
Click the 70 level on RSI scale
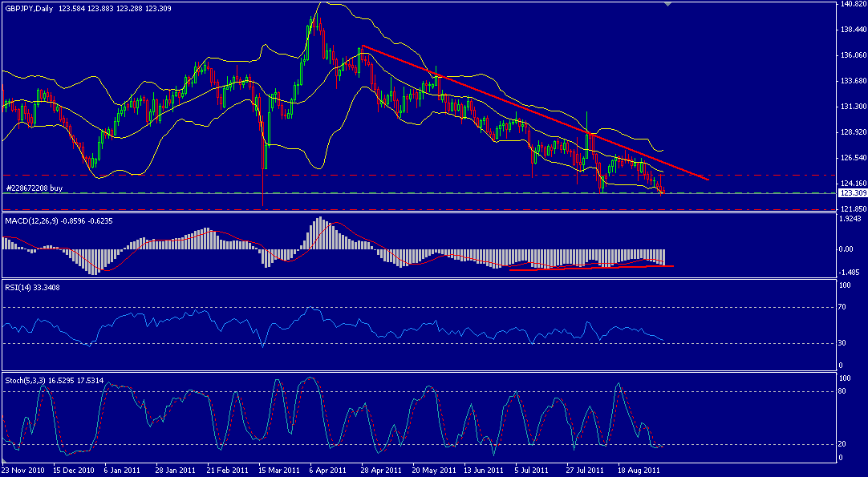tap(844, 306)
